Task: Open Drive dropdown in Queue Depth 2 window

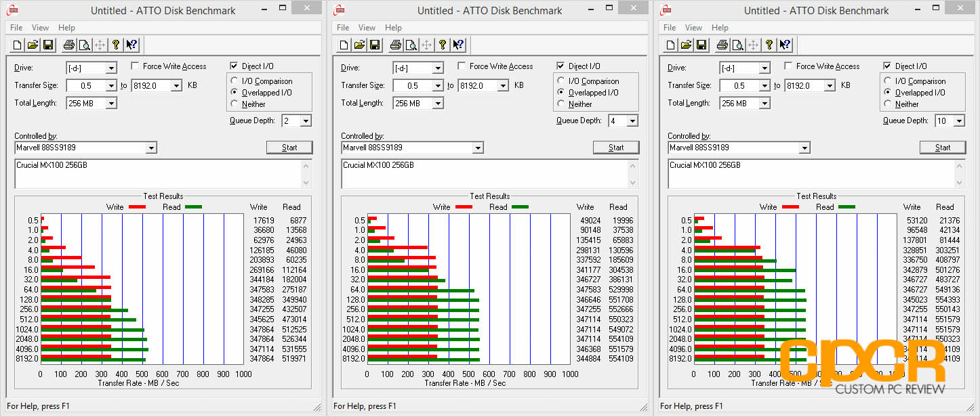Action: coord(111,68)
